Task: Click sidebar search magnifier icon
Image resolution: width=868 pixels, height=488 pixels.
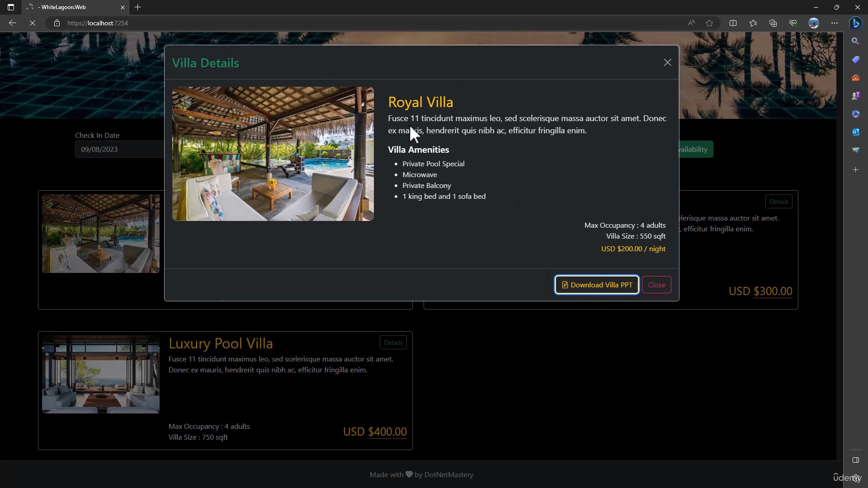Action: click(855, 41)
